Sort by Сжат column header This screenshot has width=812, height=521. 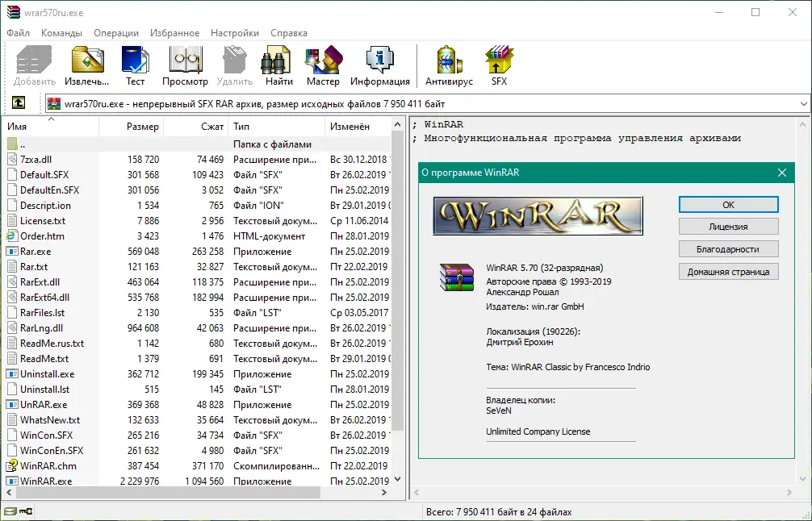pos(196,127)
